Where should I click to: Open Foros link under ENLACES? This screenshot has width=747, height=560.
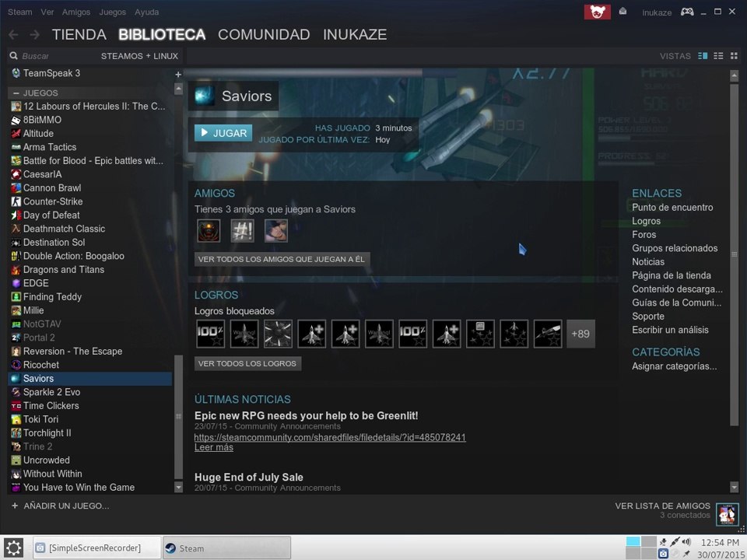tap(644, 234)
